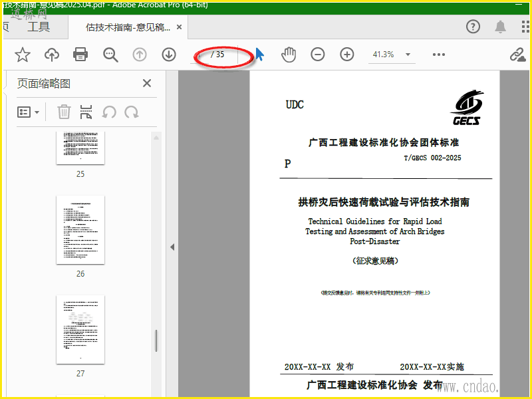Close the 估技术指南-意见稿 document tab
Viewport: 532px width, 399px height.
pyautogui.click(x=179, y=27)
